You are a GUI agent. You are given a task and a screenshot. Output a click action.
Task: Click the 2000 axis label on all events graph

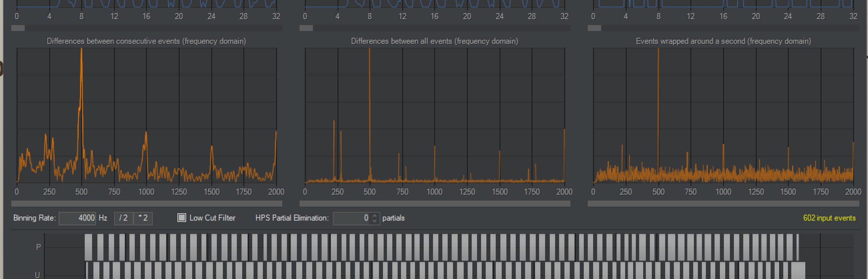tap(564, 192)
